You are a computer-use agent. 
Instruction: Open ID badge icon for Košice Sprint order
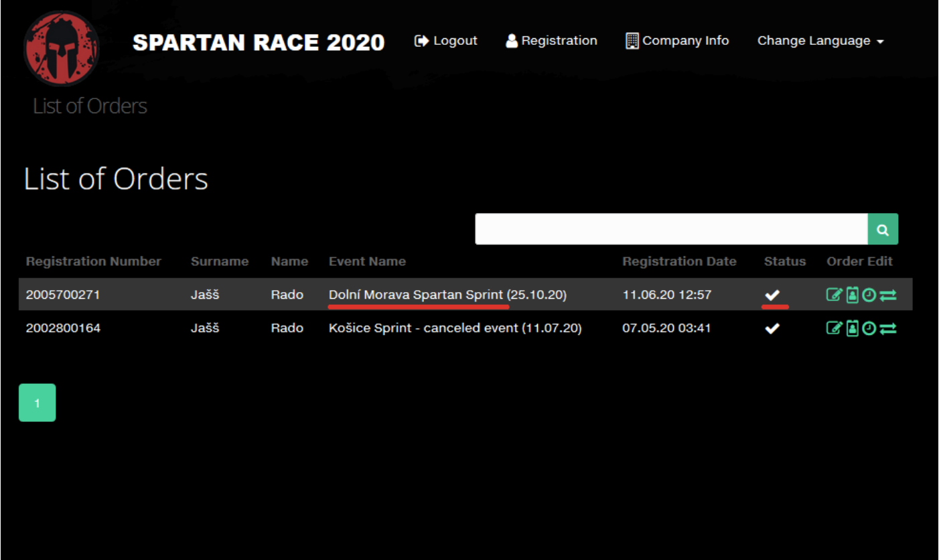pos(852,328)
